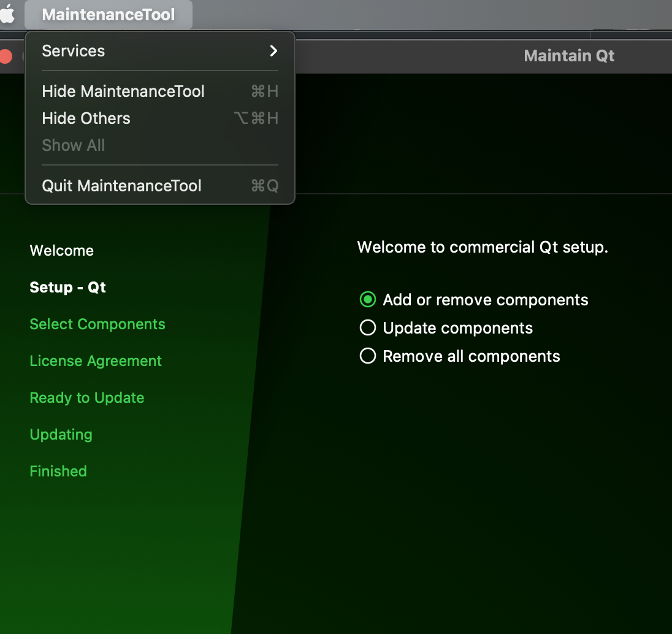This screenshot has width=672, height=634.
Task: Open the Services submenu
Action: coord(160,51)
